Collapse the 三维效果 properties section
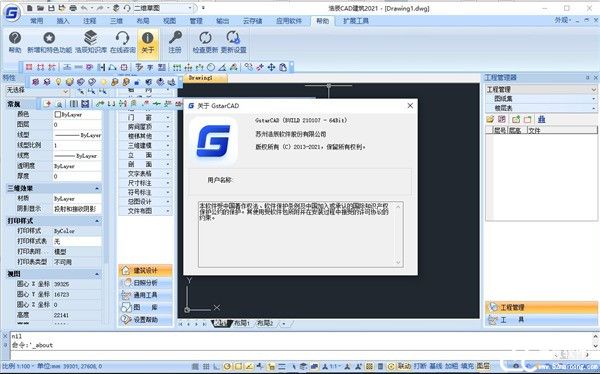 [x=97, y=188]
